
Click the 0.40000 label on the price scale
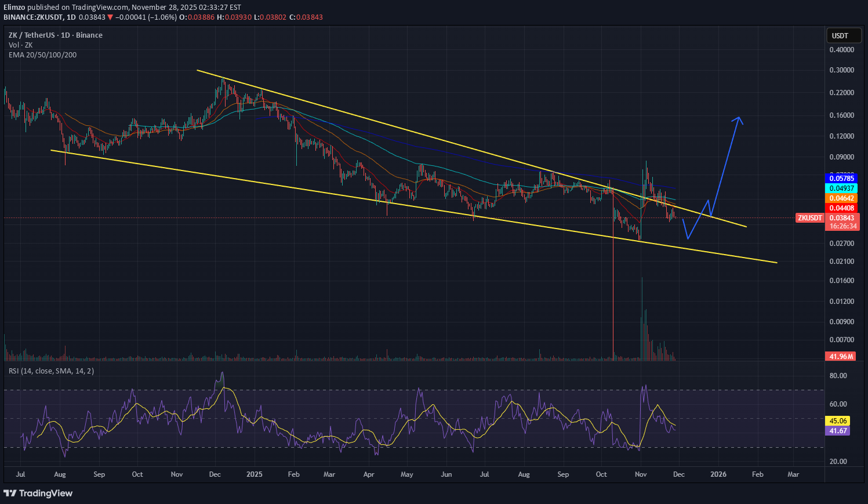pos(841,50)
